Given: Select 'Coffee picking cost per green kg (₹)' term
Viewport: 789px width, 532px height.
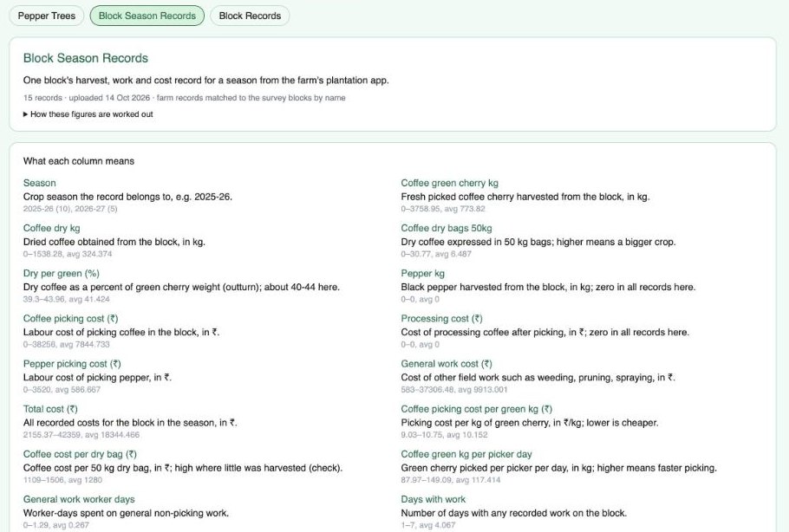Looking at the screenshot, I should (477, 409).
